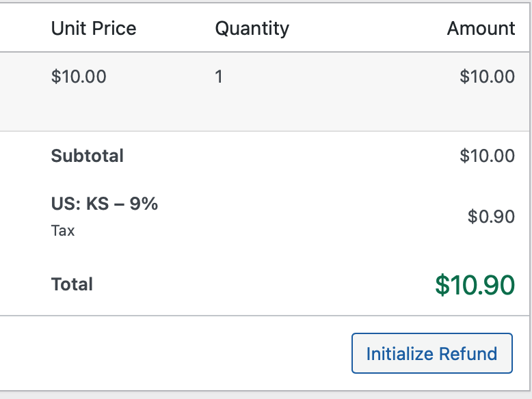
Task: Click the US: KS – 9% tax rate label
Action: (105, 204)
